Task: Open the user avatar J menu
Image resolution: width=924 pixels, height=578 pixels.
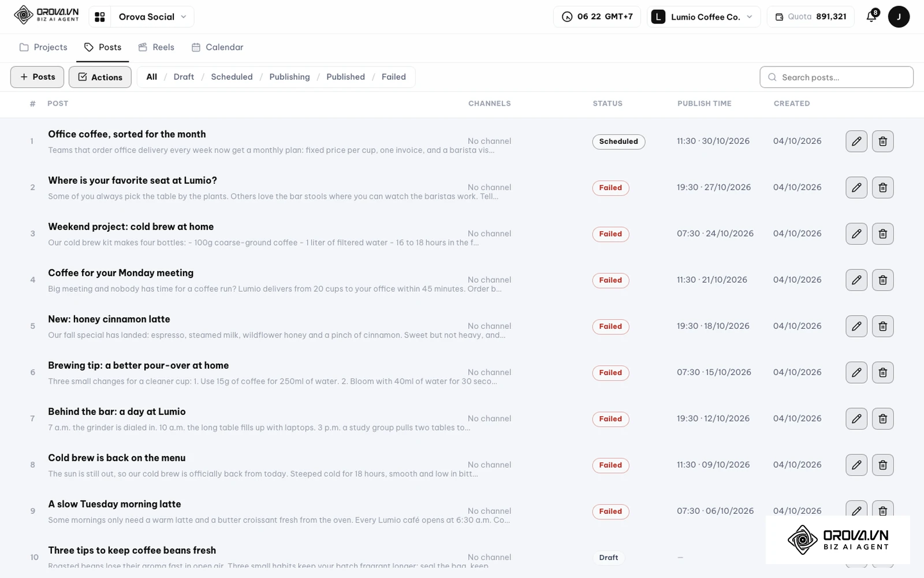Action: (x=899, y=17)
